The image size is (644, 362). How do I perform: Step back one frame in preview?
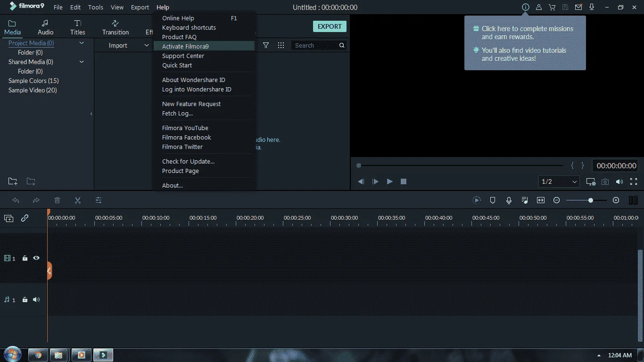point(361,181)
